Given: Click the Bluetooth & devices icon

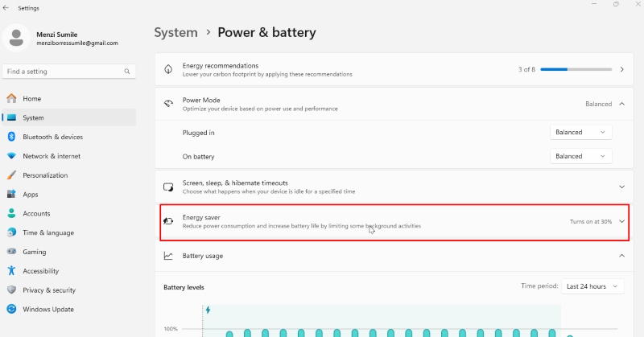Looking at the screenshot, I should point(11,137).
